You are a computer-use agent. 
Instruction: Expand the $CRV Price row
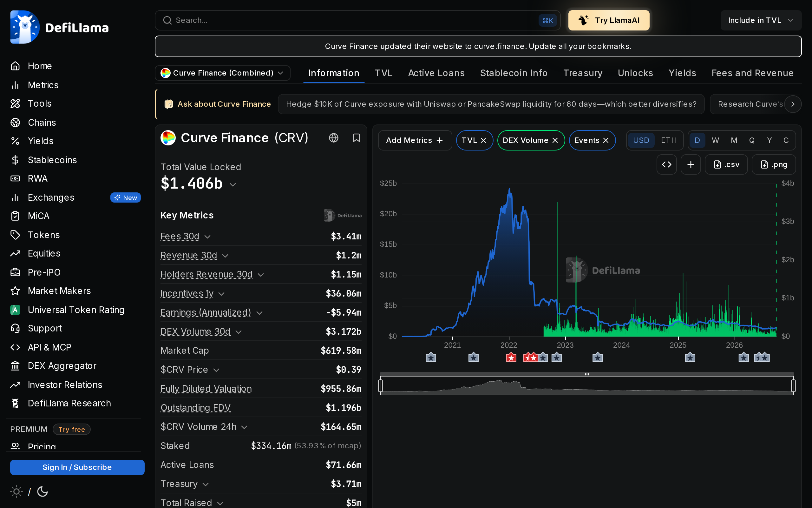[x=216, y=370]
